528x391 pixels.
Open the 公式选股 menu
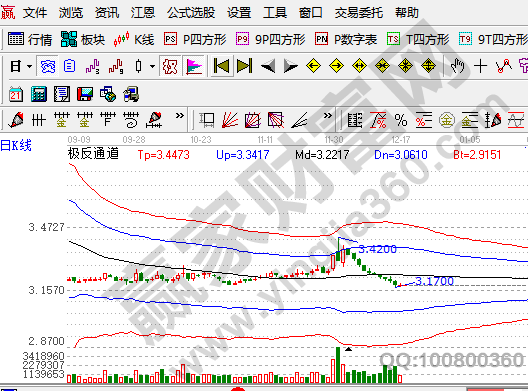coord(191,13)
